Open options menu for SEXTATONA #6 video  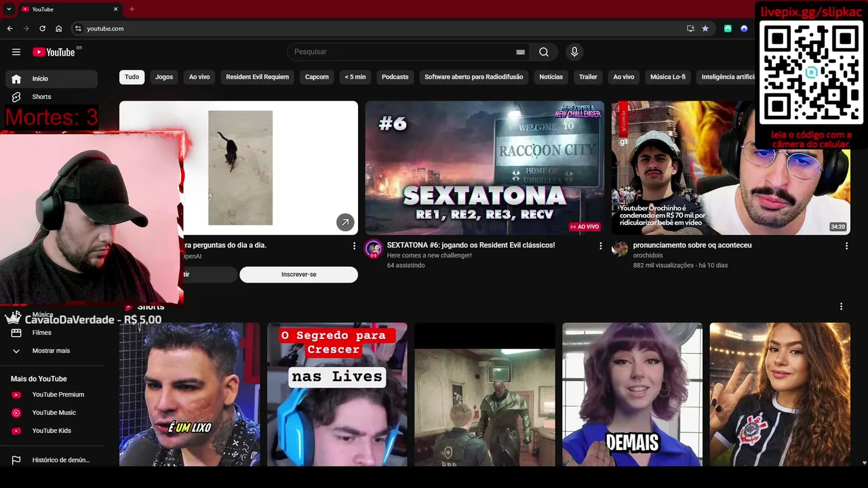[x=600, y=246]
